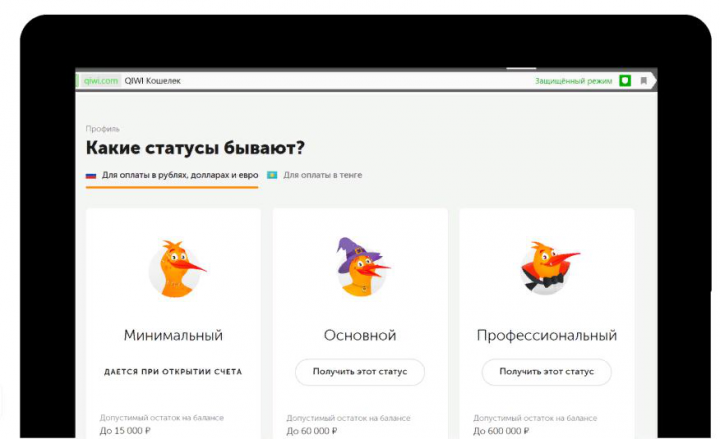720x439 pixels.
Task: Click the Основной bird with witch hat
Action: point(362,267)
